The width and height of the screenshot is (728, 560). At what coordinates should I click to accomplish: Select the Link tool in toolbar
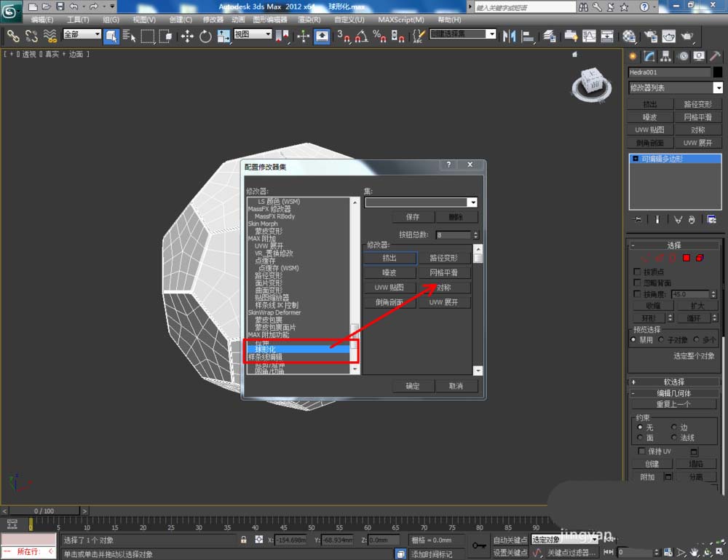(12, 36)
